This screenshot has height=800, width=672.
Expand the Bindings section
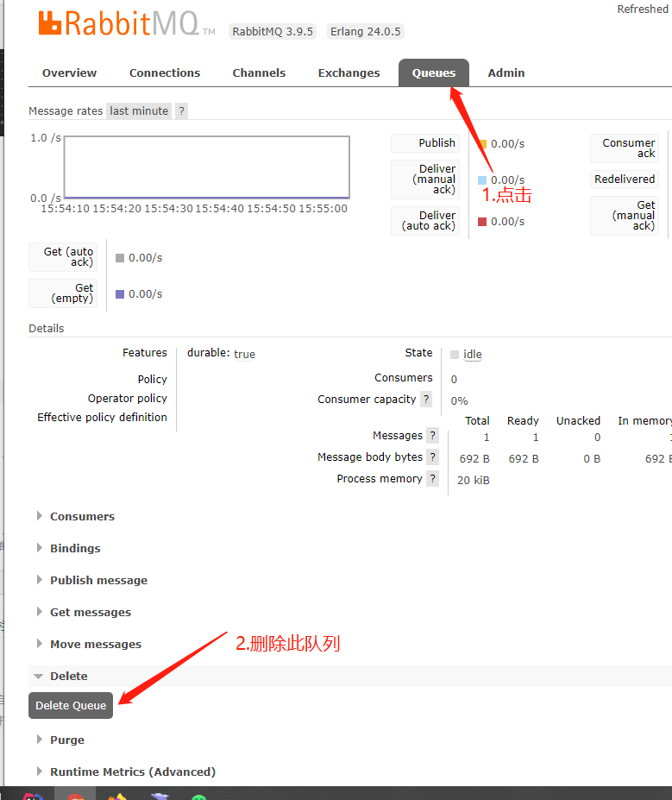tap(75, 548)
